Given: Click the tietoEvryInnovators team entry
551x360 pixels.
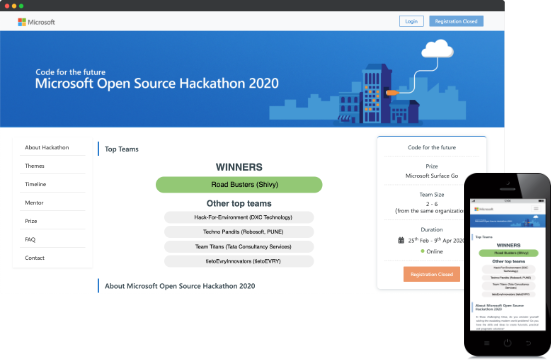Looking at the screenshot, I should (239, 261).
